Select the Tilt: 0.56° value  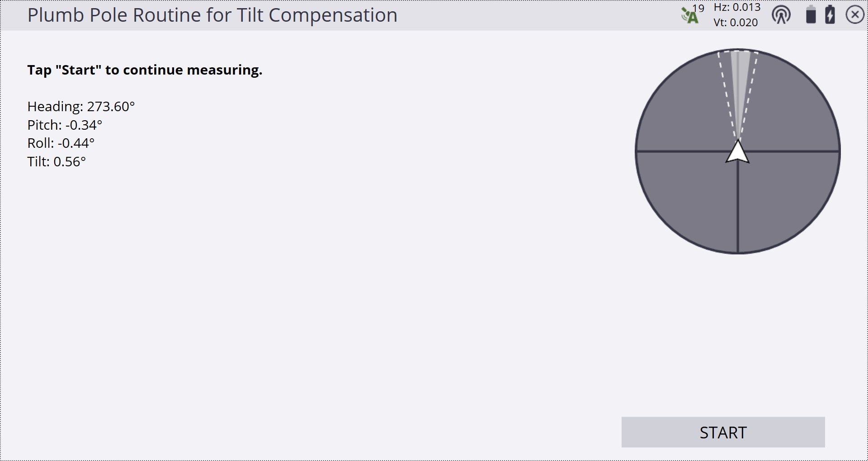pos(57,161)
